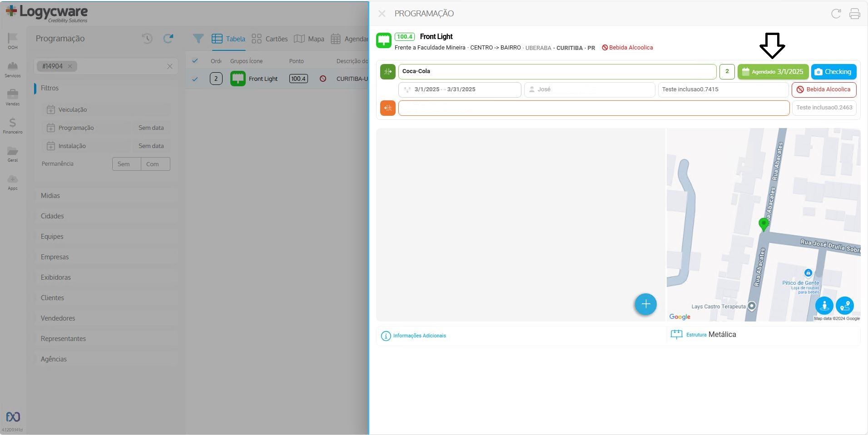Clear the search field with X

coord(169,66)
